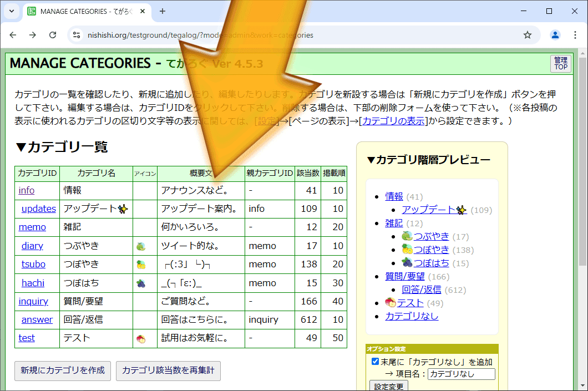Viewport: 588px width, 391px height.
Task: Select the 試用はお気軽に。 description cell
Action: click(x=201, y=338)
